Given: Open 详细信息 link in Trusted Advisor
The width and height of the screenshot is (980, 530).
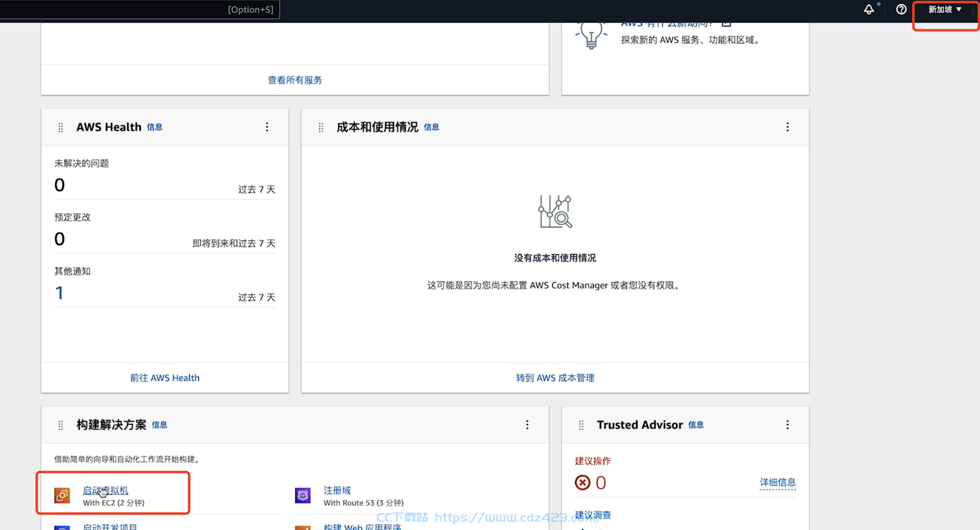Looking at the screenshot, I should click(x=778, y=482).
